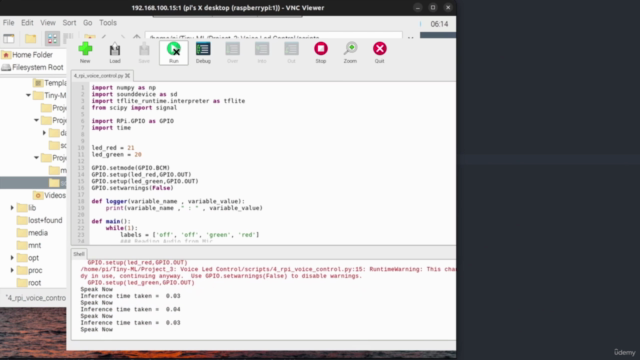Save the script with the Save icon
The height and width of the screenshot is (360, 640).
144,53
